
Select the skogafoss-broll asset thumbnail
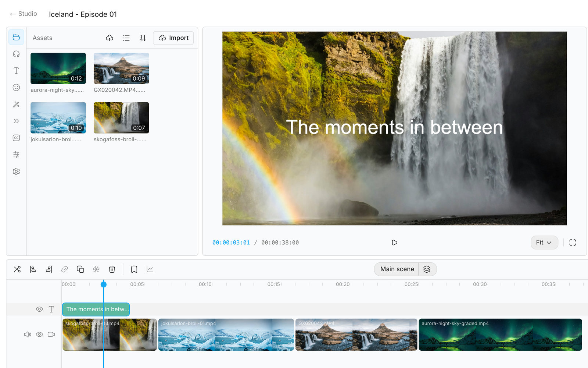(x=121, y=118)
